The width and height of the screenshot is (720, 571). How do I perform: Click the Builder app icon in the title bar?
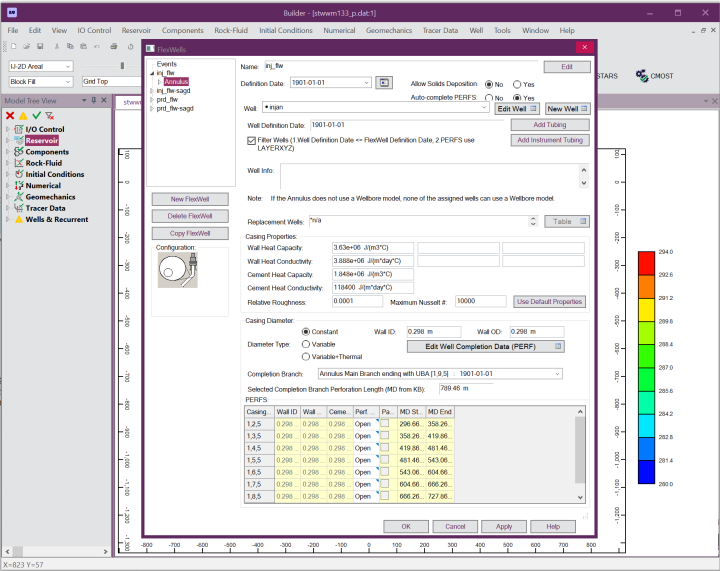click(x=12, y=12)
